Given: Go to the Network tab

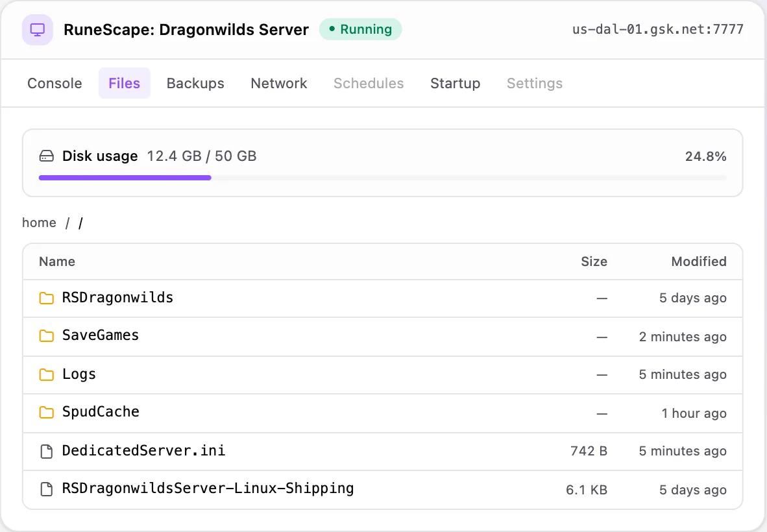Looking at the screenshot, I should tap(279, 83).
